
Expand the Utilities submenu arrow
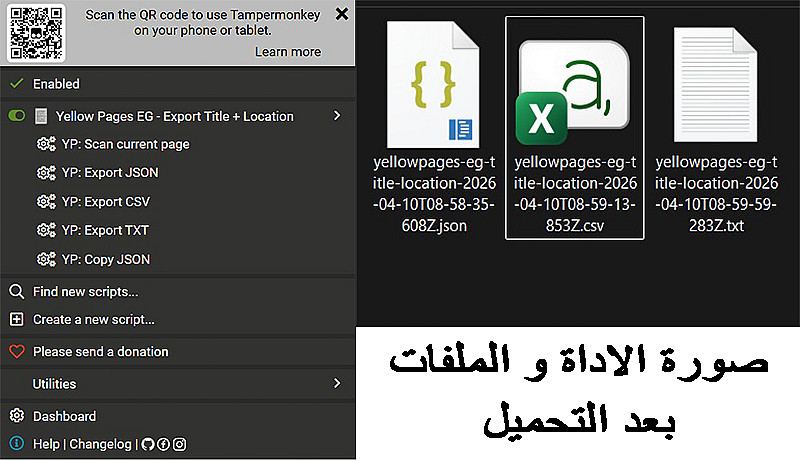[337, 383]
